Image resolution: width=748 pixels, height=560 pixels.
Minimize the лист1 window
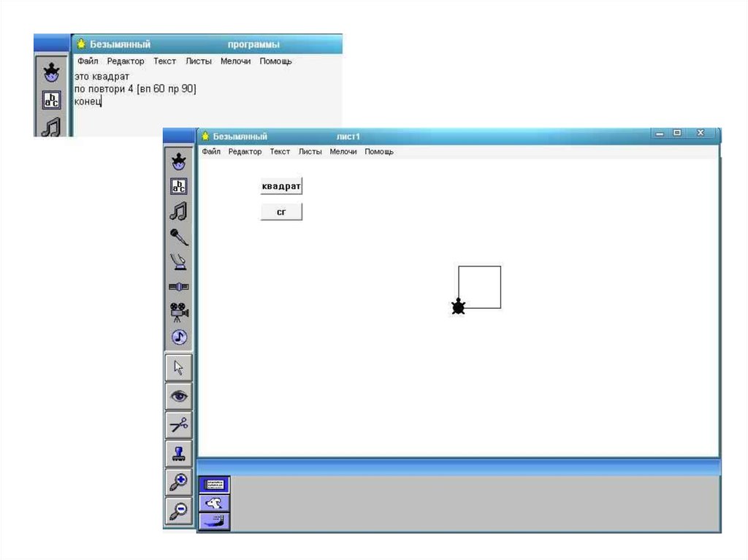pyautogui.click(x=660, y=134)
